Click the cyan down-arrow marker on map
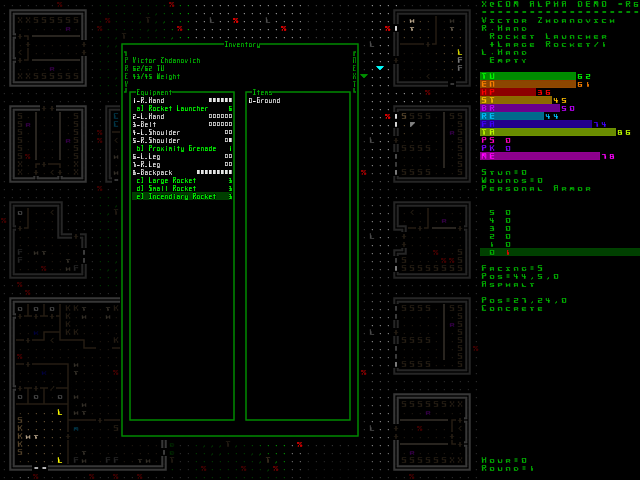The width and height of the screenshot is (640, 480). [380, 68]
